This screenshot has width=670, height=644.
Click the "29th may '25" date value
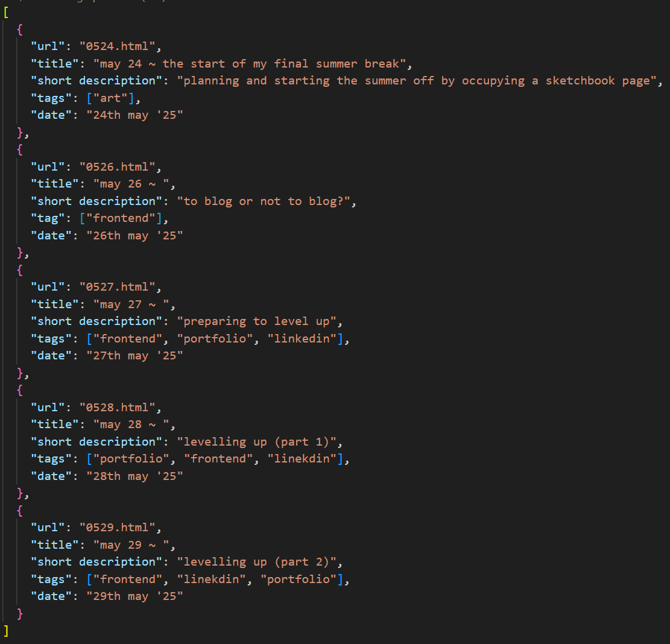coord(134,596)
